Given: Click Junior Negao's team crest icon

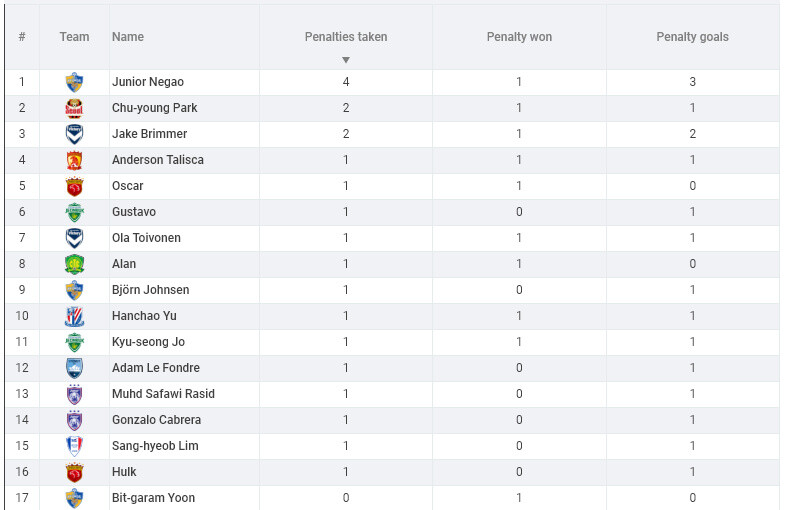Looking at the screenshot, I should click(x=74, y=82).
